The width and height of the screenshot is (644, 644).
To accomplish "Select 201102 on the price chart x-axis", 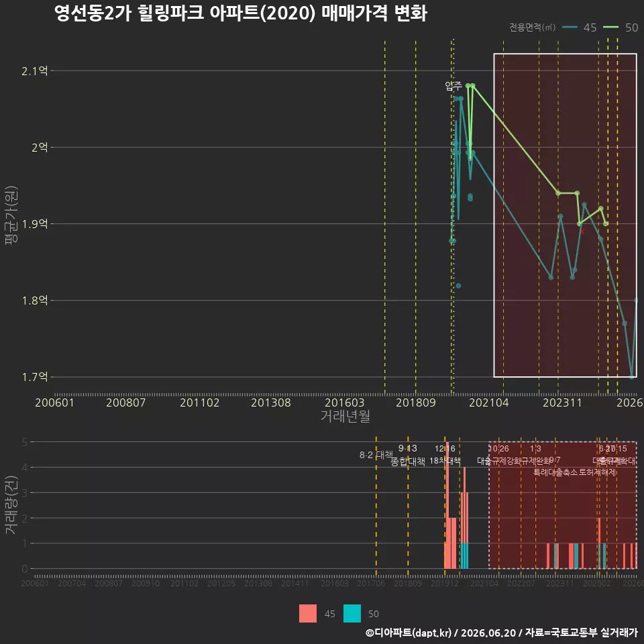I will coord(200,402).
